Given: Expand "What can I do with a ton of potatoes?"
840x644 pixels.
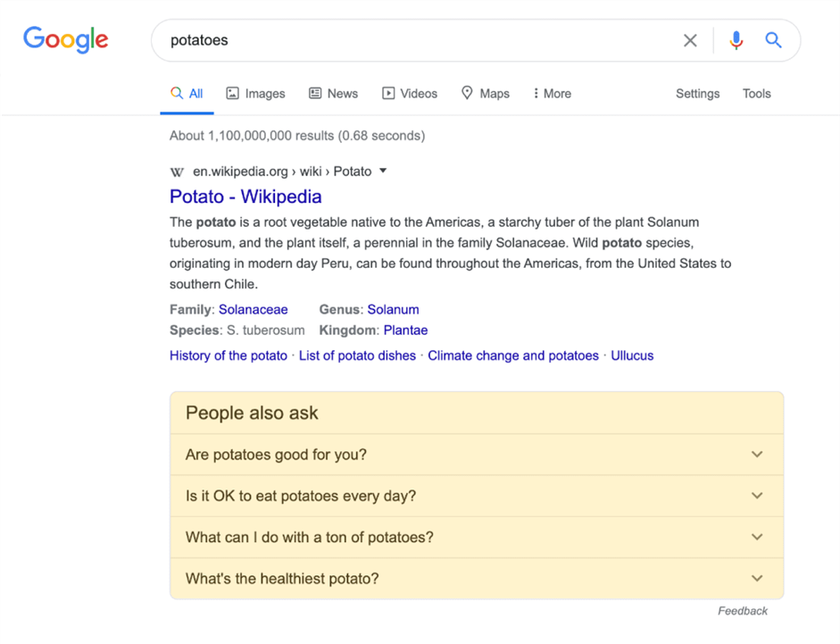Looking at the screenshot, I should pyautogui.click(x=476, y=537).
